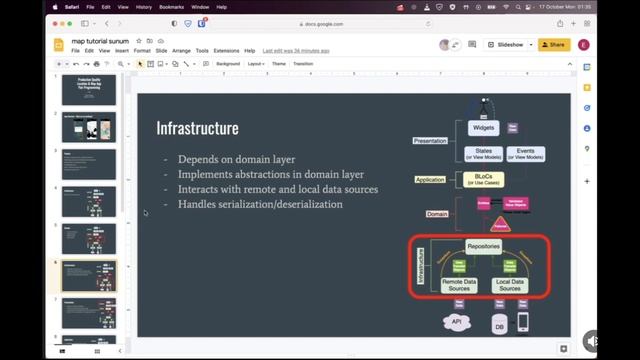Open the Keep side panel icon
The width and height of the screenshot is (640, 360).
coord(587,88)
